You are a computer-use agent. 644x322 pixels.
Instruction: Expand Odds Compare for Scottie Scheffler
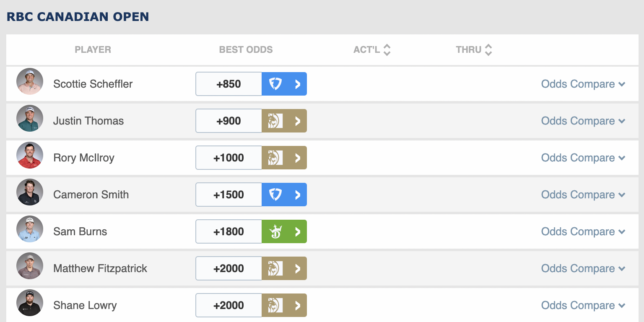coord(583,84)
